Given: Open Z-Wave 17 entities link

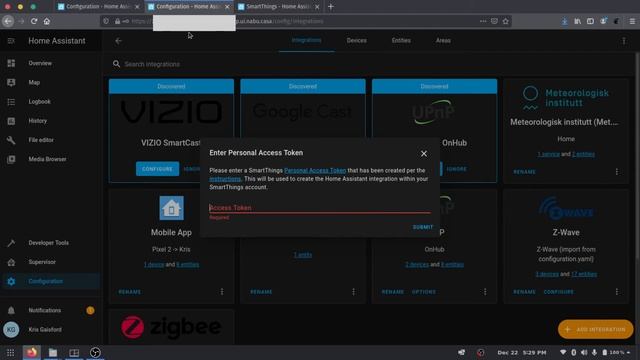Looking at the screenshot, I should tap(584, 274).
